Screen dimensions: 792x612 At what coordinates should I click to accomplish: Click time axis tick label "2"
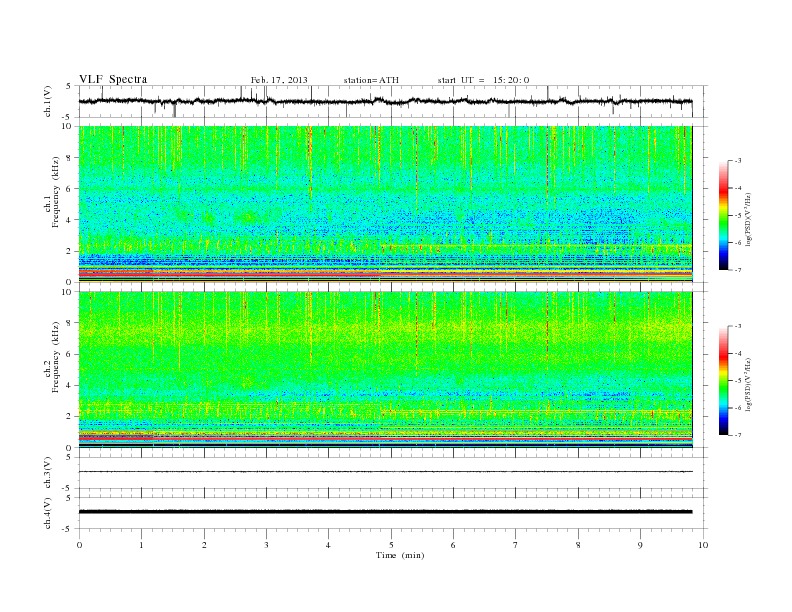204,545
